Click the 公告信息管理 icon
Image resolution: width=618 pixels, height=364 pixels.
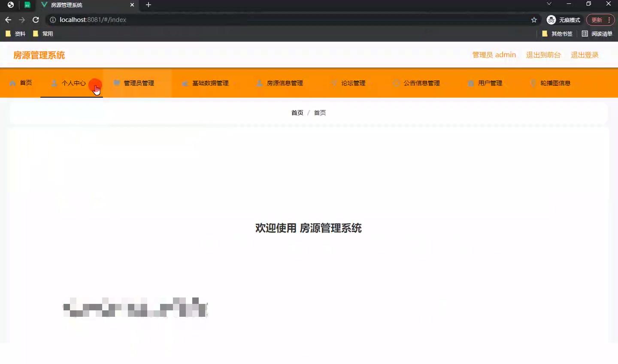[x=396, y=83]
